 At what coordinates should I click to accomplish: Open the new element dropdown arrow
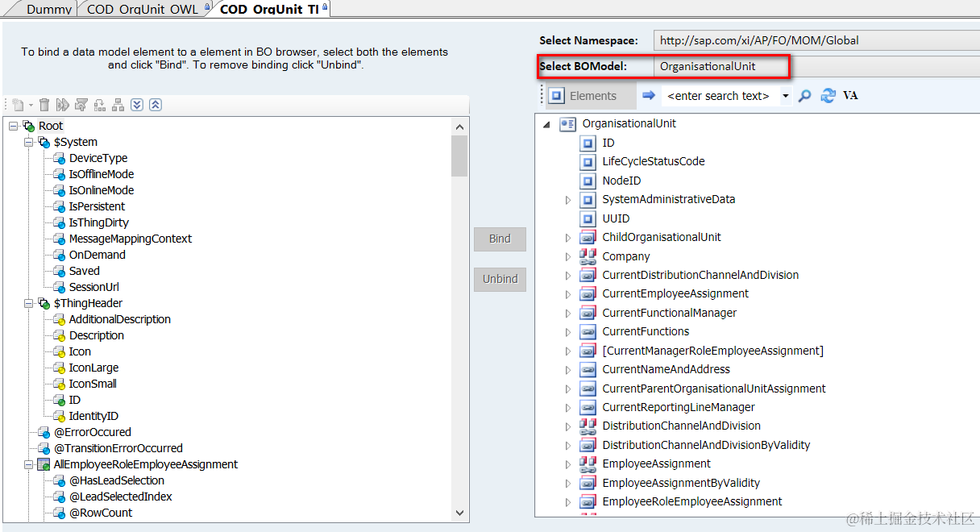click(31, 105)
